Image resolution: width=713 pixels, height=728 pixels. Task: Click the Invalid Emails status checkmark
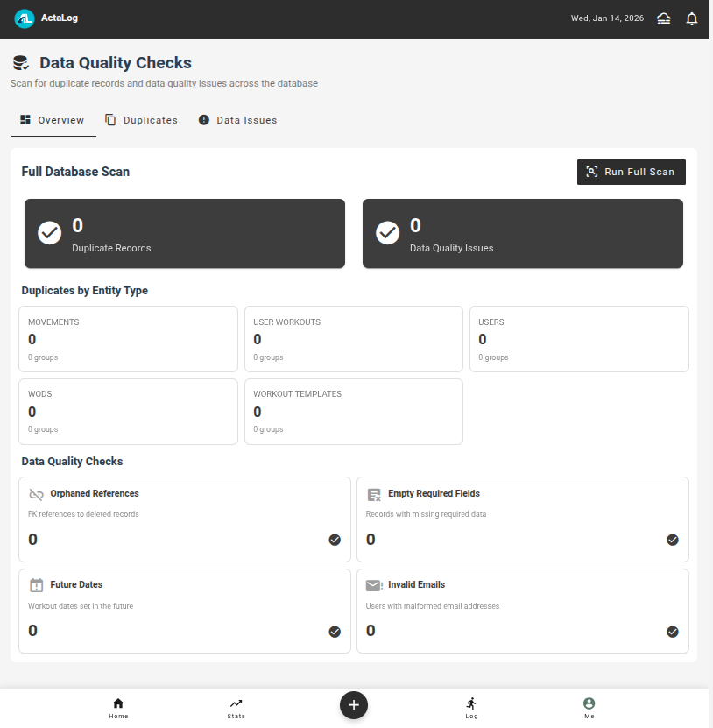click(x=673, y=631)
